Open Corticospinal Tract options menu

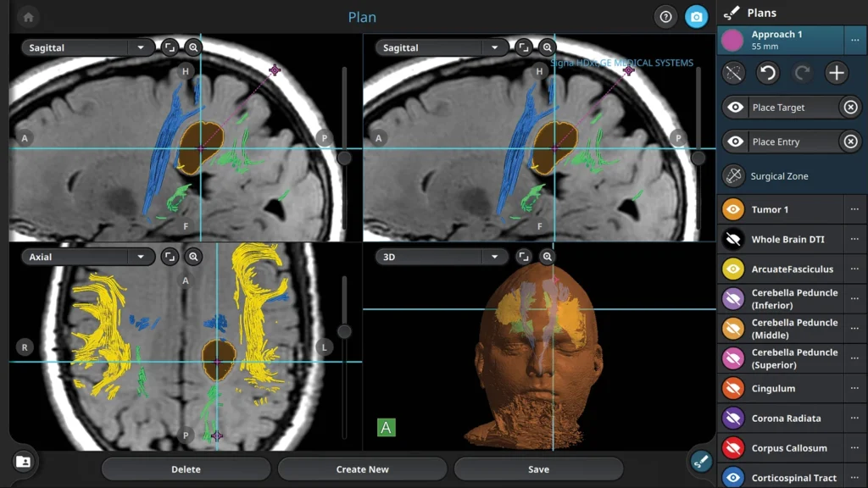pos(854,478)
